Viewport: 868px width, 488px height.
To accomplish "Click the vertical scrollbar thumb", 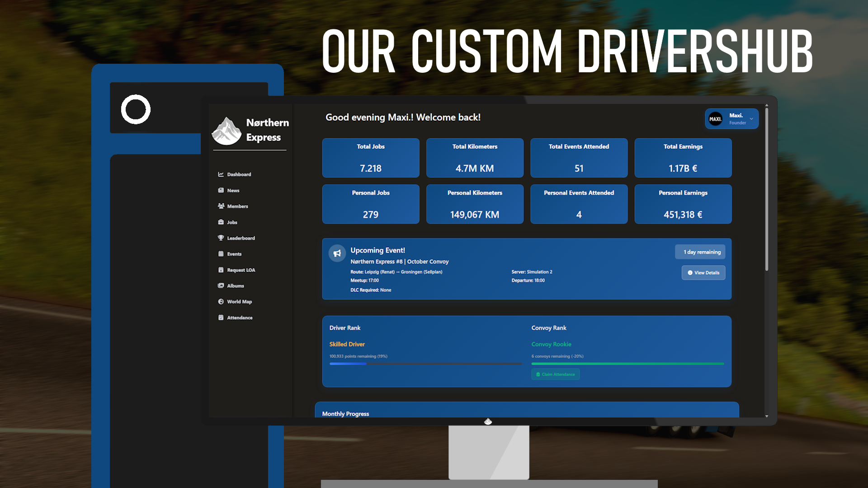I will click(767, 190).
